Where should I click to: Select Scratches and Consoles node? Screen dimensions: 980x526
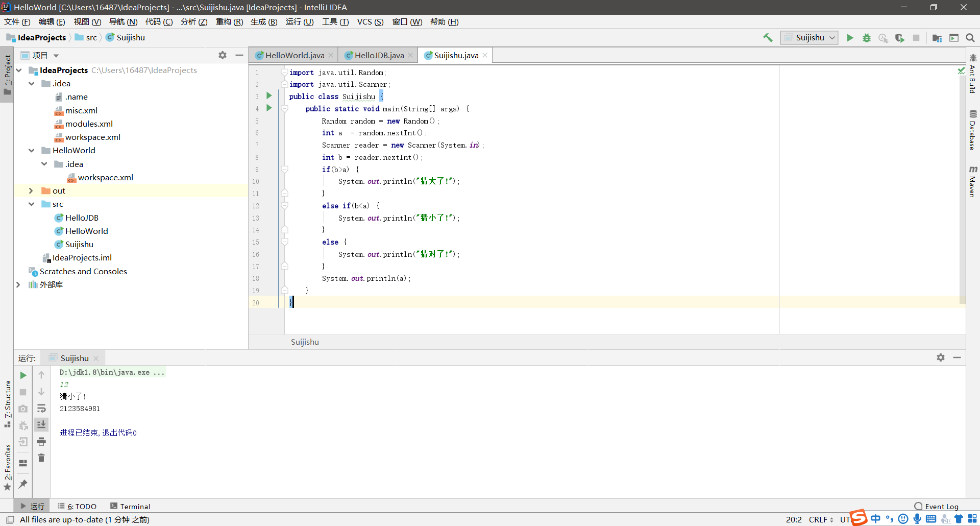78,271
